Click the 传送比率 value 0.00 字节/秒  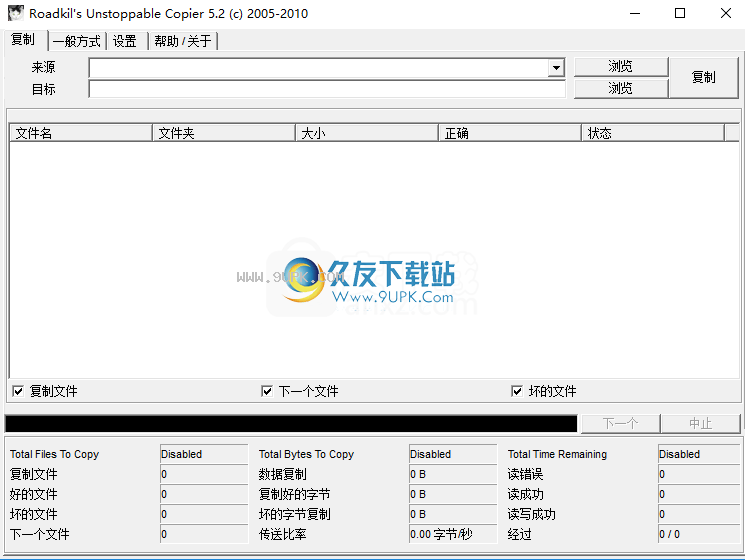click(x=453, y=534)
